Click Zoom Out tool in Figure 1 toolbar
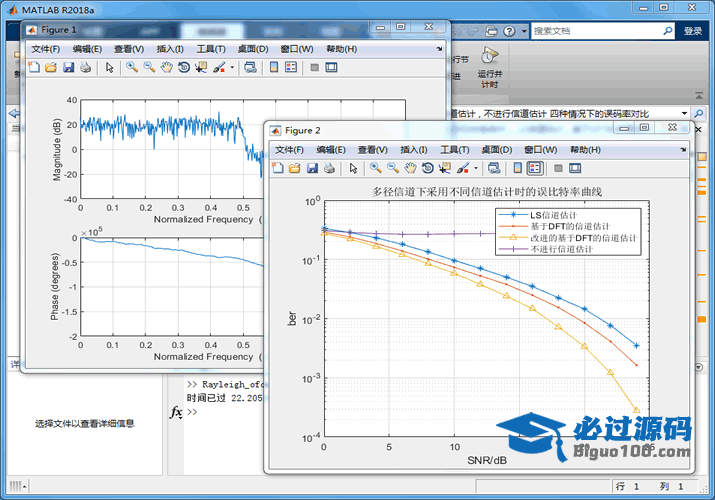This screenshot has width=715, height=500. (x=148, y=68)
